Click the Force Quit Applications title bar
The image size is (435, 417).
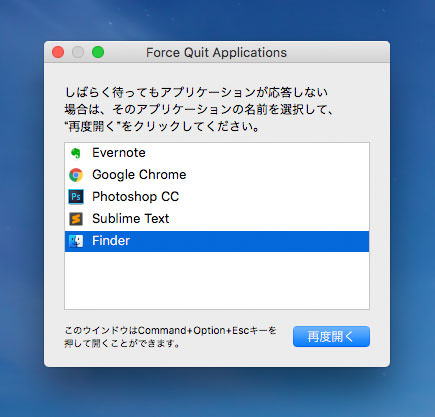(x=216, y=52)
